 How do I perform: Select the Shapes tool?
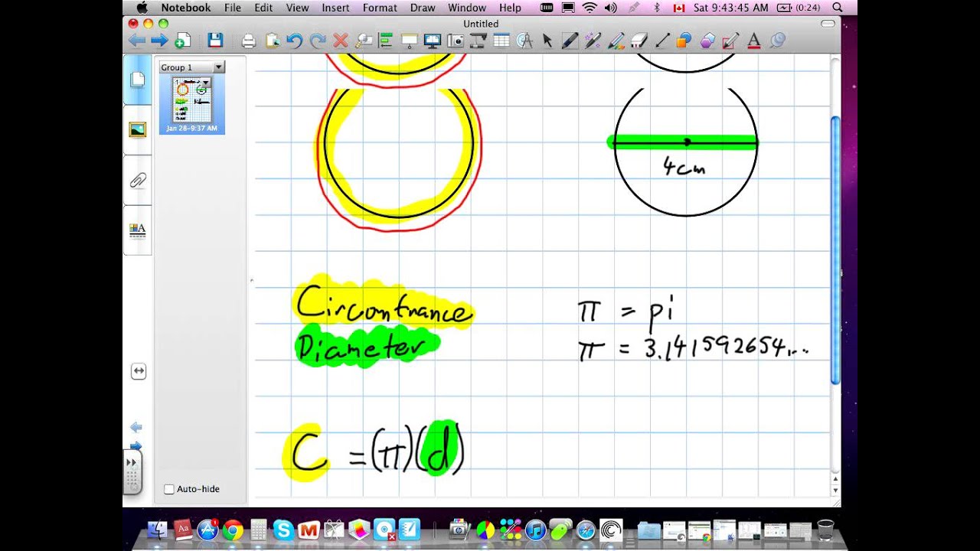click(684, 41)
